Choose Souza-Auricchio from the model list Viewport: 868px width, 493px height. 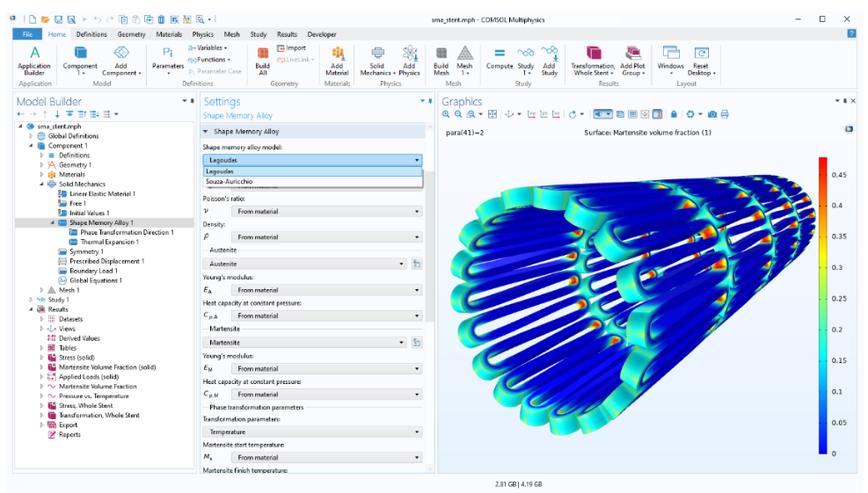pyautogui.click(x=313, y=182)
